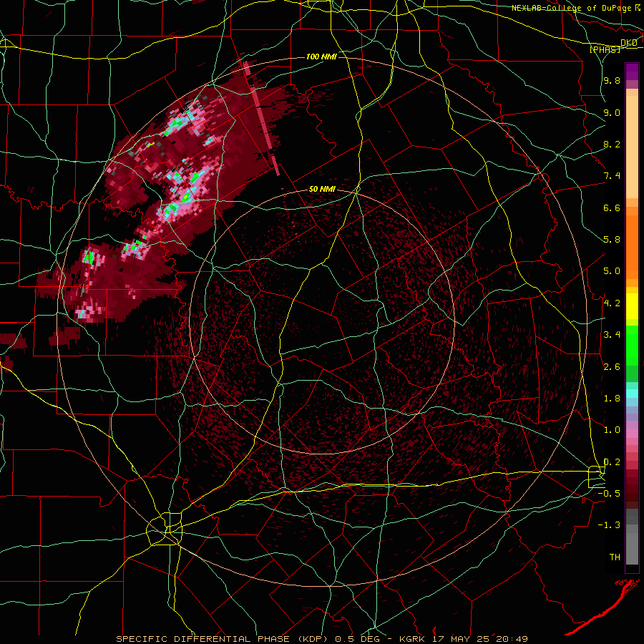Select the -1.3 scale label
The width and height of the screenshot is (644, 644).
[610, 526]
